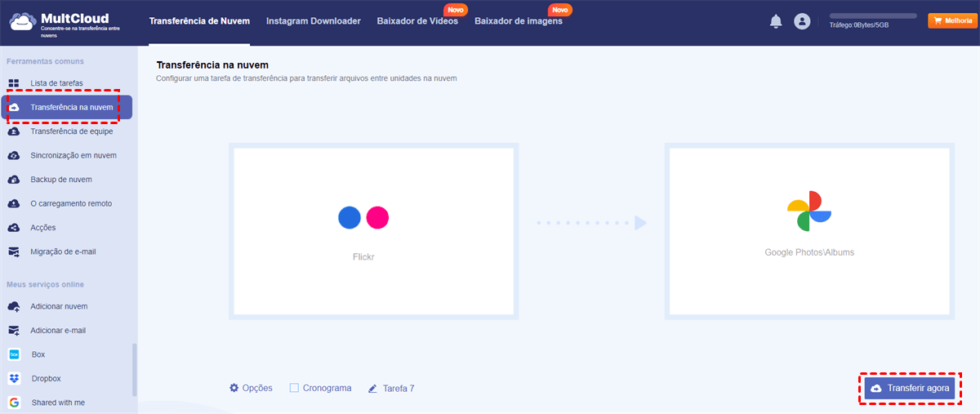This screenshot has width=980, height=414.
Task: Click the Melhoria upgrade button
Action: click(x=951, y=21)
